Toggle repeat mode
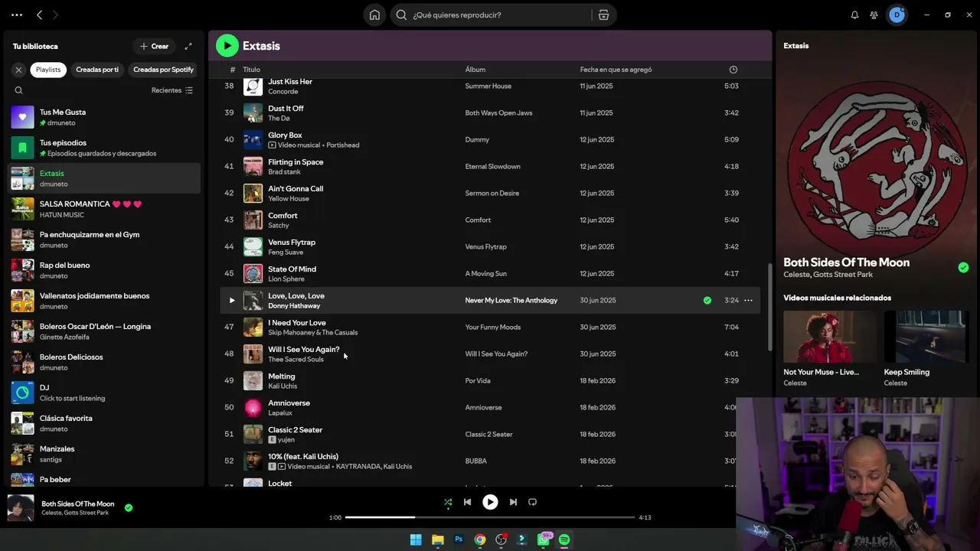The height and width of the screenshot is (551, 980). [x=532, y=502]
